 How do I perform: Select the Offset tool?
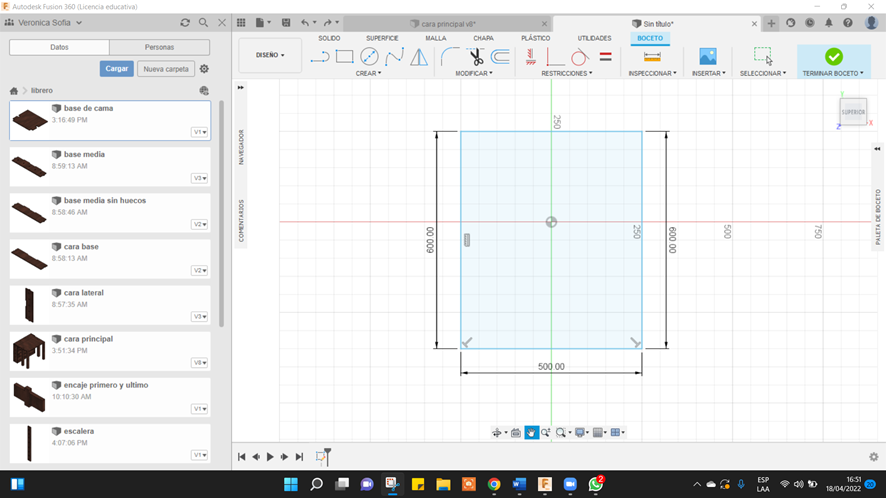click(x=500, y=57)
